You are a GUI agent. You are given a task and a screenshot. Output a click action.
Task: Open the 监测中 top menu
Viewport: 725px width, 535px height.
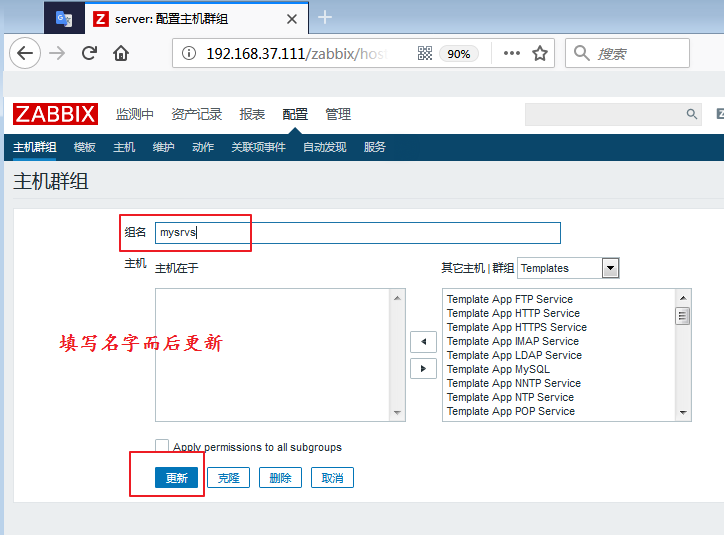(x=135, y=115)
